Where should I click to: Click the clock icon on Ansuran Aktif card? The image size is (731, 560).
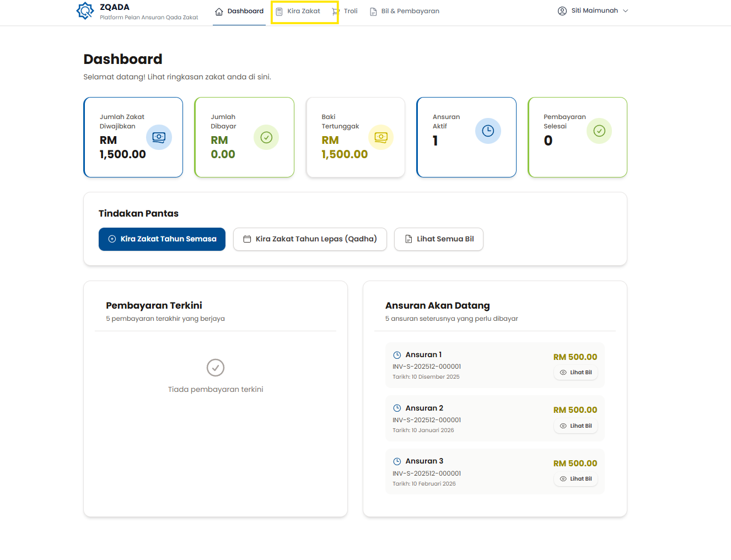pos(488,131)
